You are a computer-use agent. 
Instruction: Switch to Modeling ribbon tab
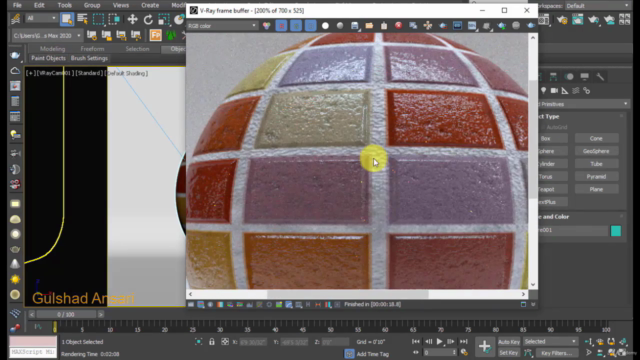coord(53,49)
